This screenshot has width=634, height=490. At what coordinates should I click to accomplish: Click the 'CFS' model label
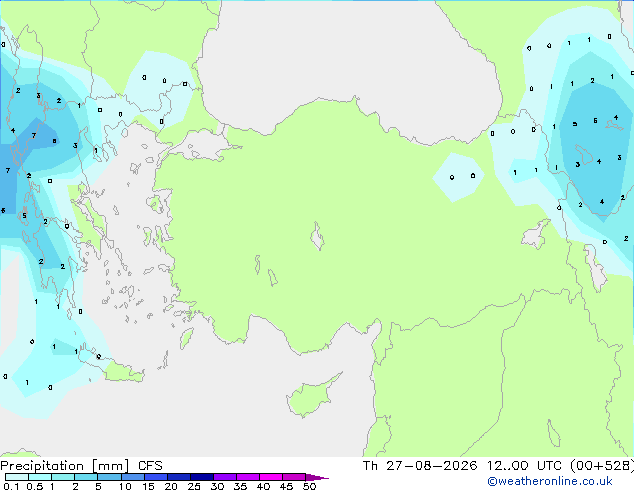pyautogui.click(x=150, y=466)
